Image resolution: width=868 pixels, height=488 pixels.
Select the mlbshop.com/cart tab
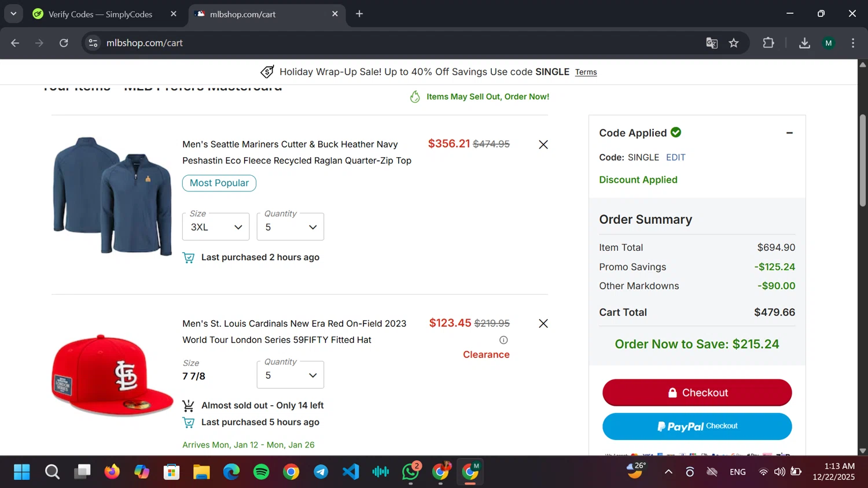click(x=266, y=14)
